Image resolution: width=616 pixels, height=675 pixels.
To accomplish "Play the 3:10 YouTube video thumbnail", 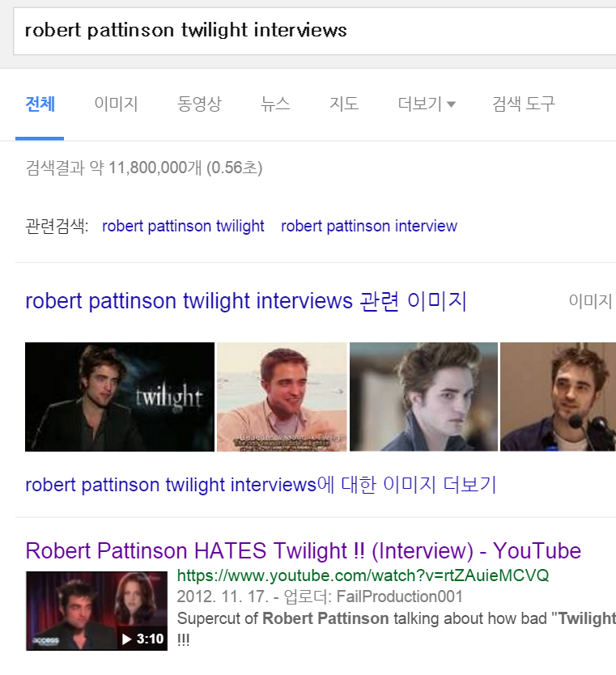I will [96, 611].
